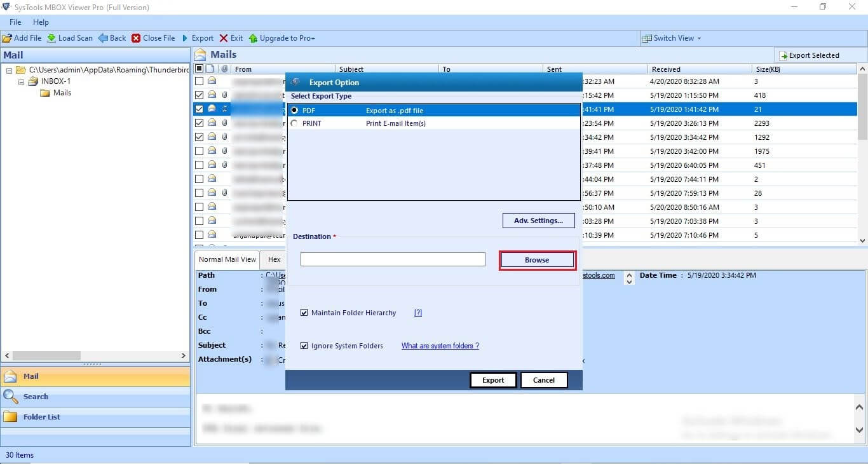Collapse the INBOX-1 tree node
The height and width of the screenshot is (464, 868).
[x=21, y=81]
